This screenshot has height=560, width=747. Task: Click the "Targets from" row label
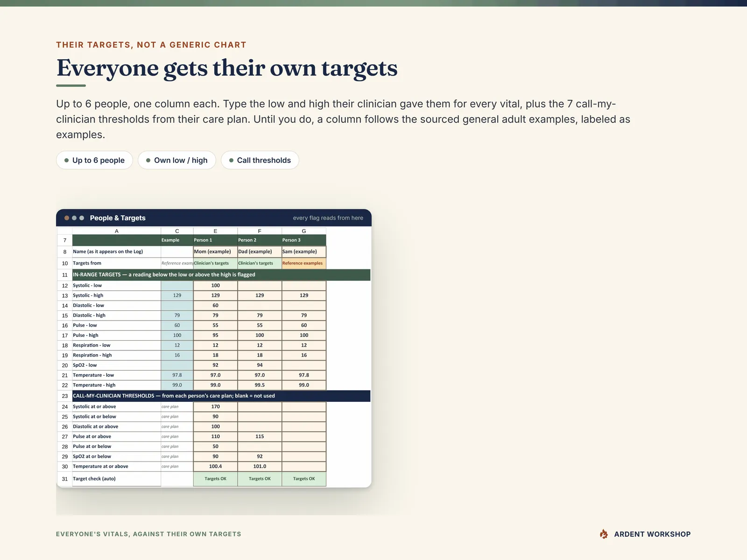(x=87, y=263)
